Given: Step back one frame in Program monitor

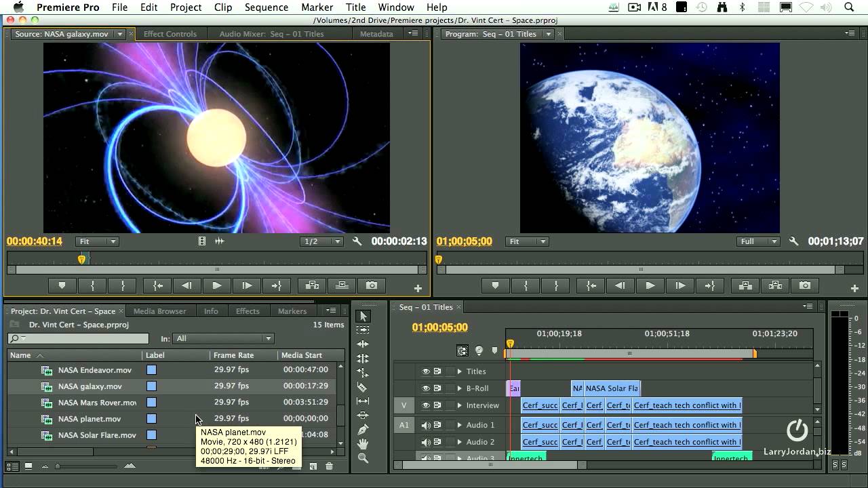Looking at the screenshot, I should coord(620,285).
